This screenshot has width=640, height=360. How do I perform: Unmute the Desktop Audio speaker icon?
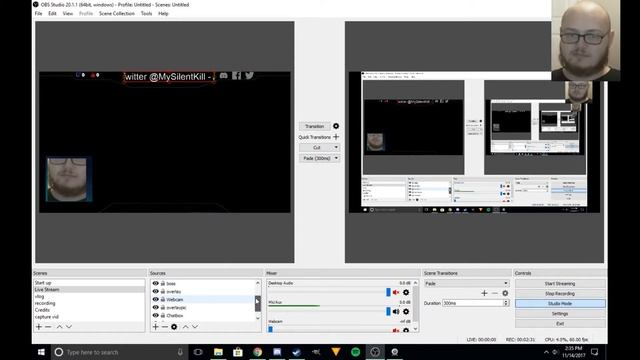(x=396, y=292)
